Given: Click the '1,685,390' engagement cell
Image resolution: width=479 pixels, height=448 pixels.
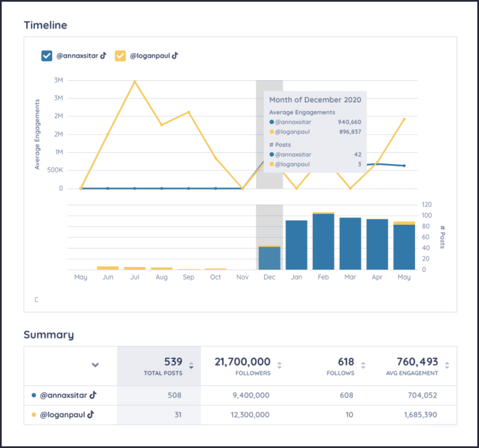Looking at the screenshot, I should [x=420, y=415].
